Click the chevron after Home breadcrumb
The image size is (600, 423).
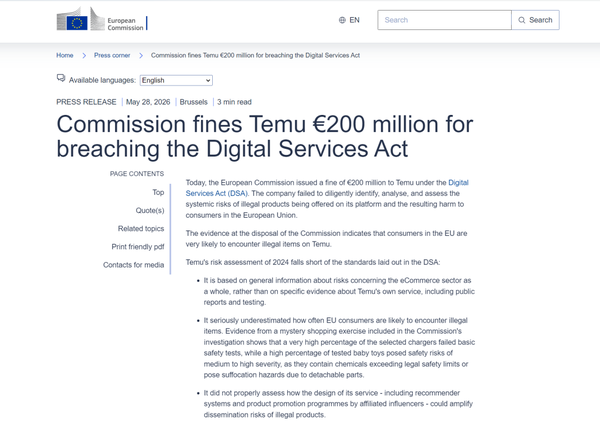84,56
